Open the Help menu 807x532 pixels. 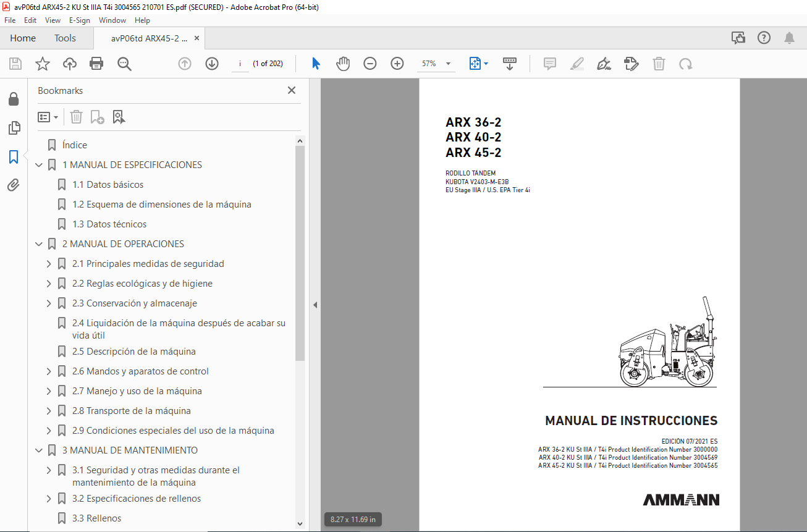pyautogui.click(x=142, y=20)
